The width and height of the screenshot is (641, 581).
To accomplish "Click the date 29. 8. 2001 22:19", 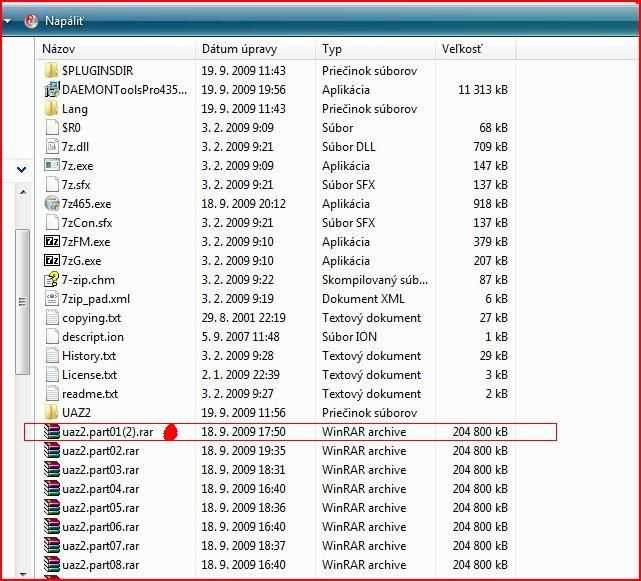I will (x=243, y=318).
